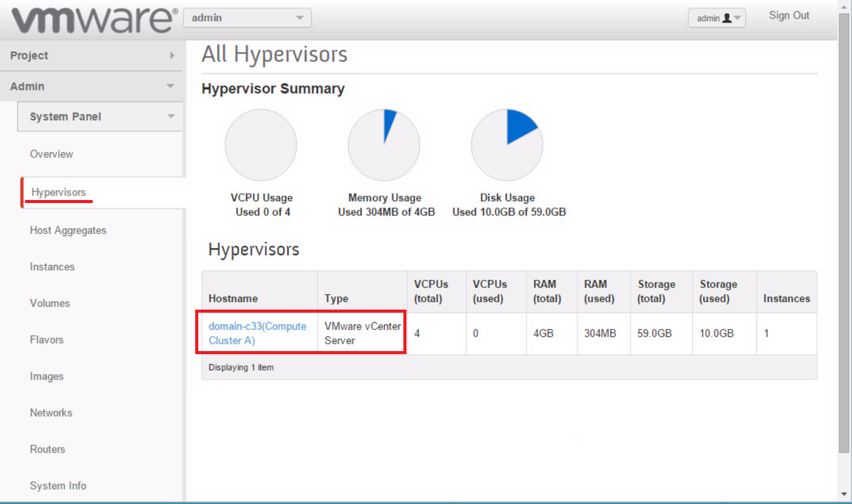Click the Used 304MB of 4GB label
852x504 pixels.
(x=387, y=212)
